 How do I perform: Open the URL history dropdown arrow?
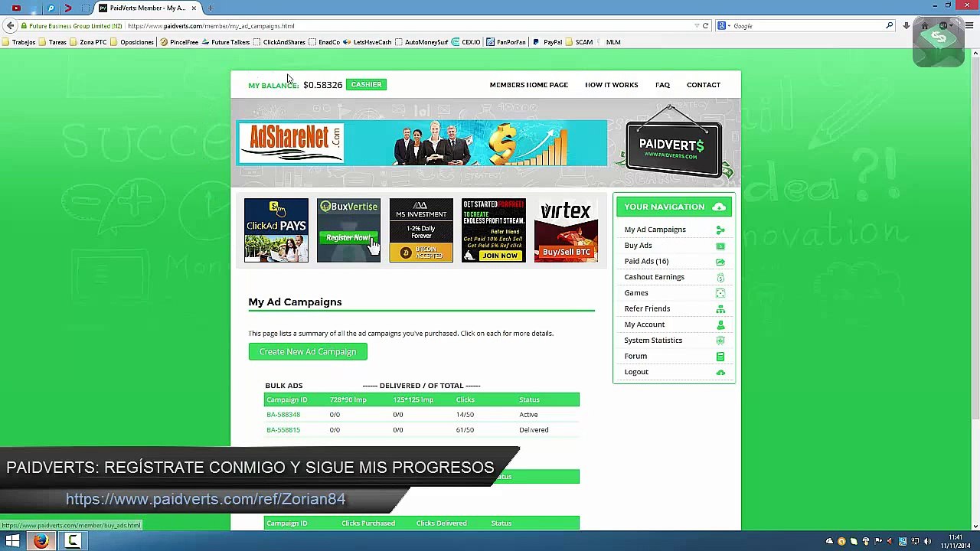pyautogui.click(x=696, y=26)
